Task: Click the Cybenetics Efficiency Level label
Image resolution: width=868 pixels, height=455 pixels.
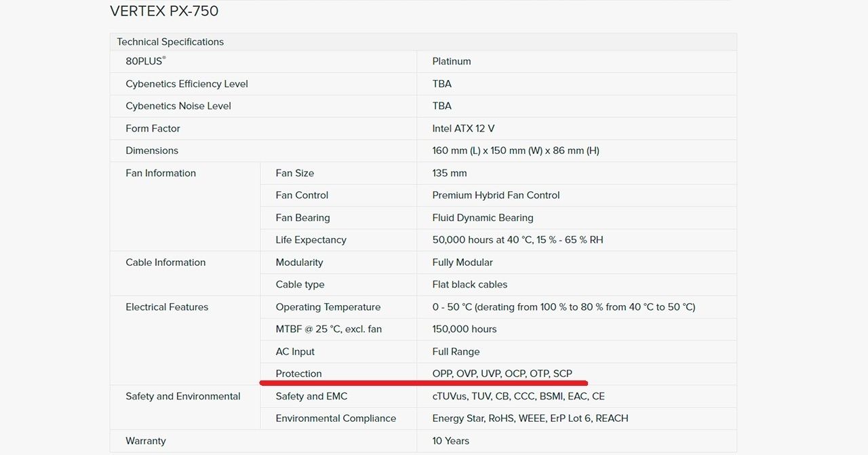Action: click(186, 84)
